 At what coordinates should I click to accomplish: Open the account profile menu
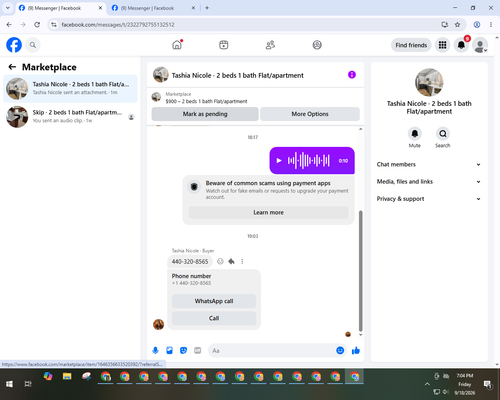click(480, 45)
